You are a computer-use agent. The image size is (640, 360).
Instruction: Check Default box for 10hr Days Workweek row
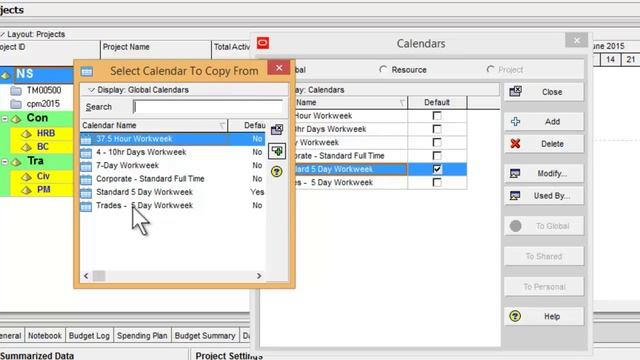pos(437,129)
